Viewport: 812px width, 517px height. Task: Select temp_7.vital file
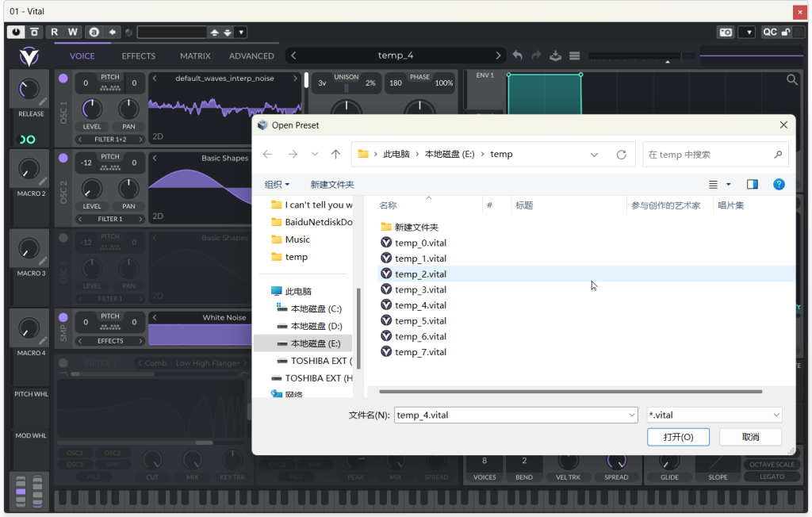point(420,352)
